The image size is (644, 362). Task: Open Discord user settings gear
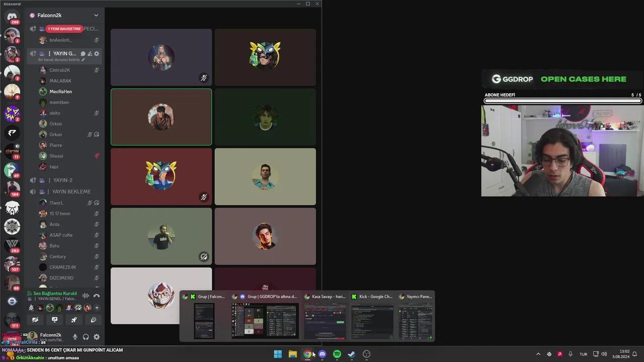point(97,337)
